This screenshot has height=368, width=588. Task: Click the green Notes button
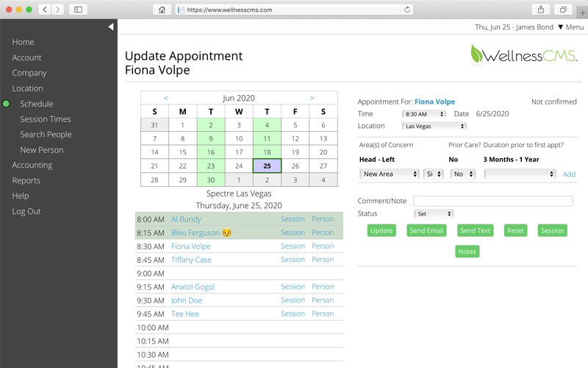tap(467, 252)
